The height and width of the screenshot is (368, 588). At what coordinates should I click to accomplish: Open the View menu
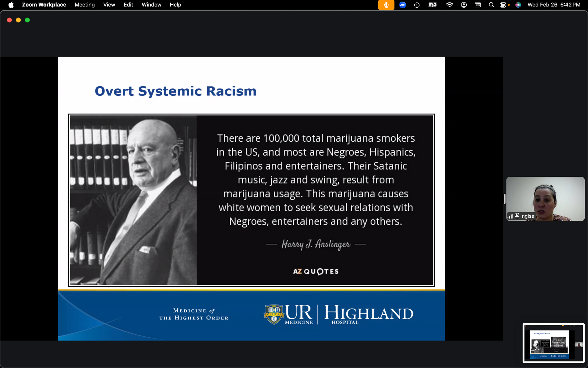pos(109,5)
